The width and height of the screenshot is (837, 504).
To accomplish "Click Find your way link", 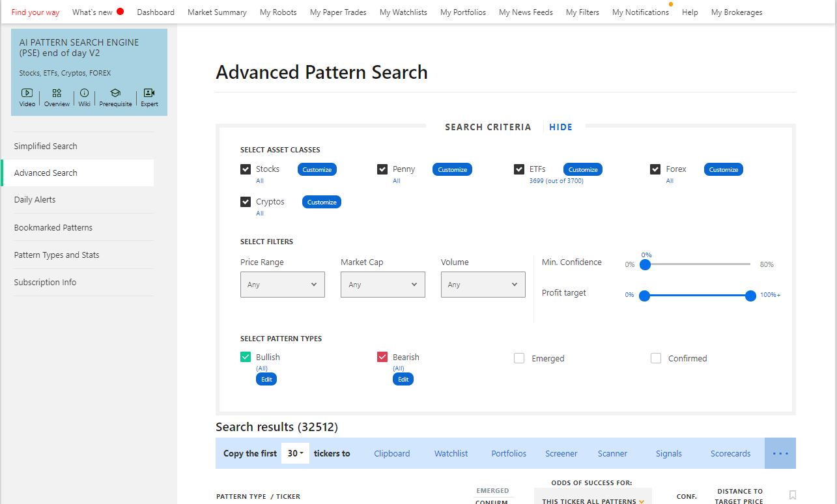I will point(35,12).
